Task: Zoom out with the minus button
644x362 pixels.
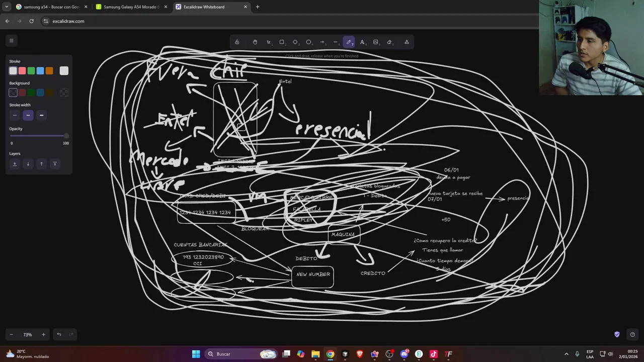Action: 12,334
